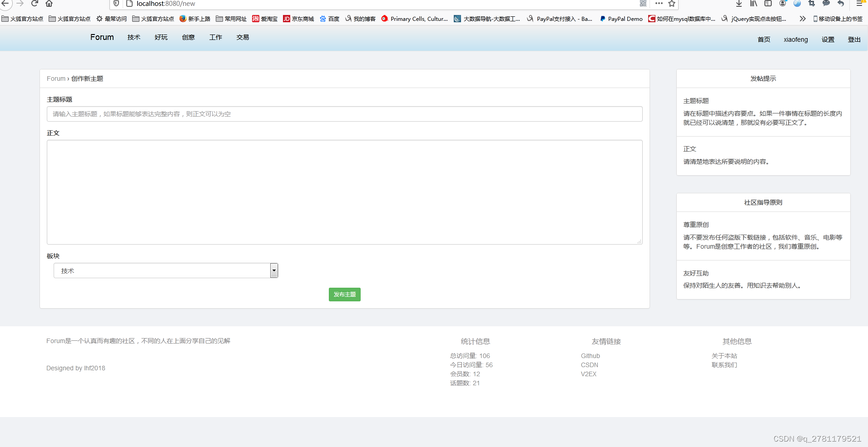
Task: Click the 话题数: 21 statistic
Action: click(465, 383)
